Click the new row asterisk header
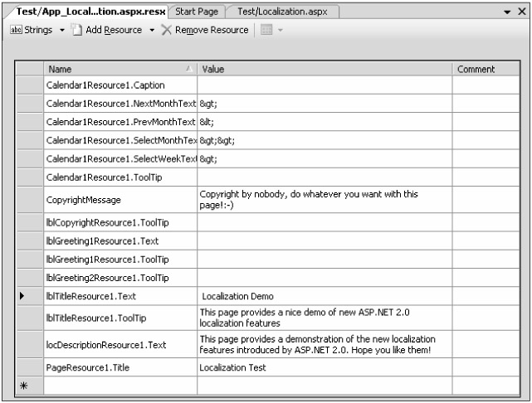Image resolution: width=532 pixels, height=403 pixels. pos(31,386)
